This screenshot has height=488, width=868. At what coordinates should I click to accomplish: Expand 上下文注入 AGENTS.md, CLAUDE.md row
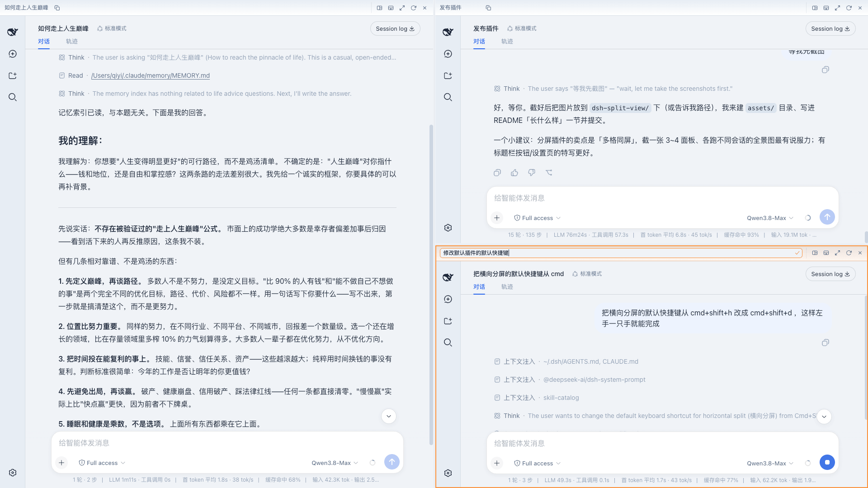(x=566, y=361)
